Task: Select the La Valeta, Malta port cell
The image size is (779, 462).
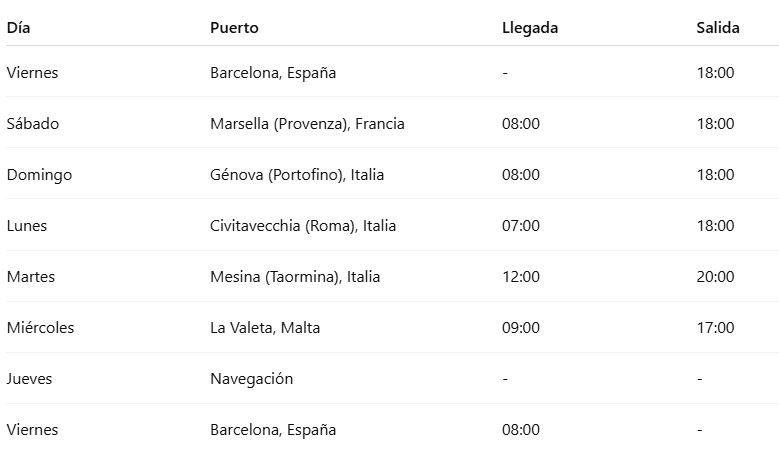Action: [265, 328]
